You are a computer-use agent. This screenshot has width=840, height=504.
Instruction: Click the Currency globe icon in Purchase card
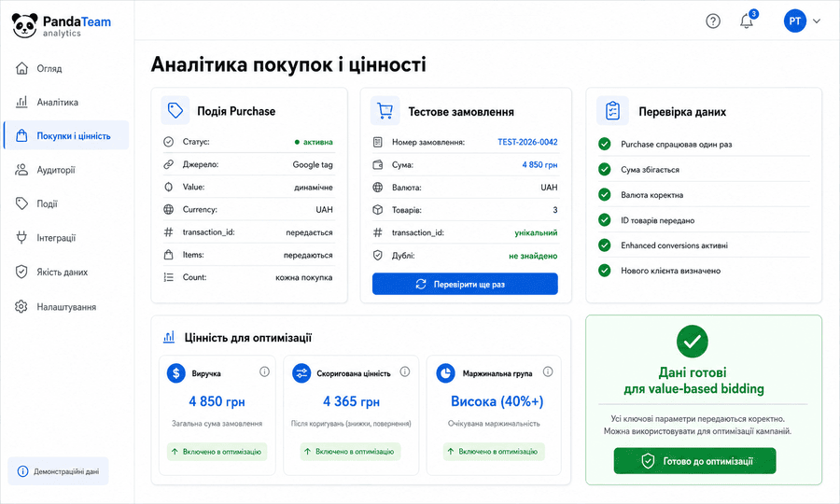(168, 209)
